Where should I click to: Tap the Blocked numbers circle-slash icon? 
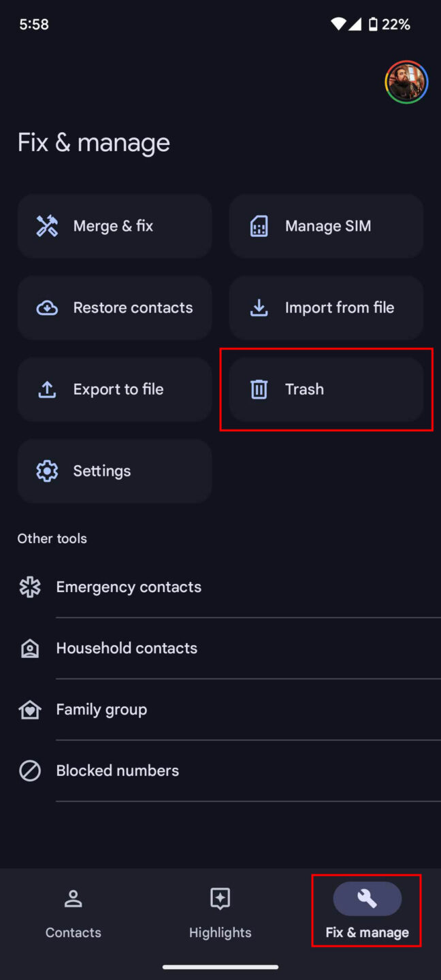tap(30, 770)
